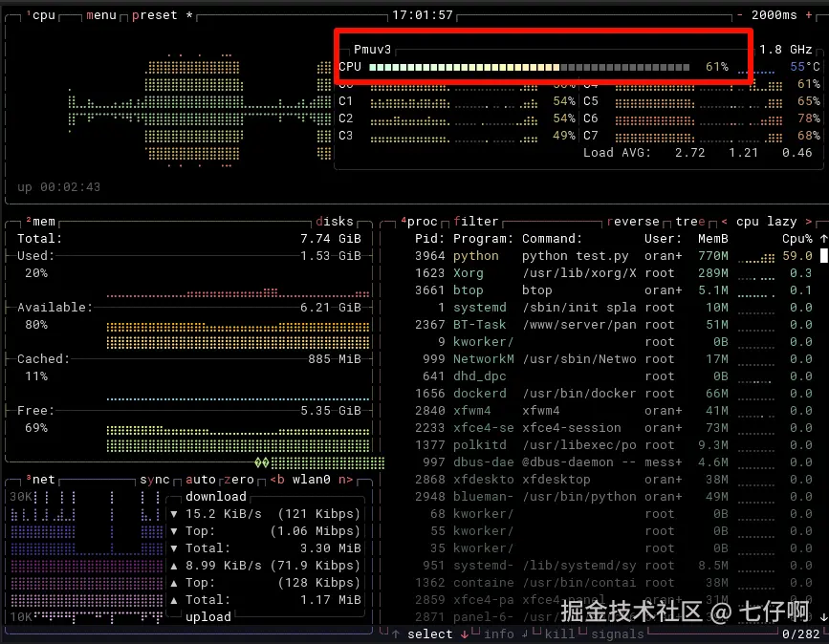
Task: Switch to next network interface n
Action: pyautogui.click(x=346, y=480)
